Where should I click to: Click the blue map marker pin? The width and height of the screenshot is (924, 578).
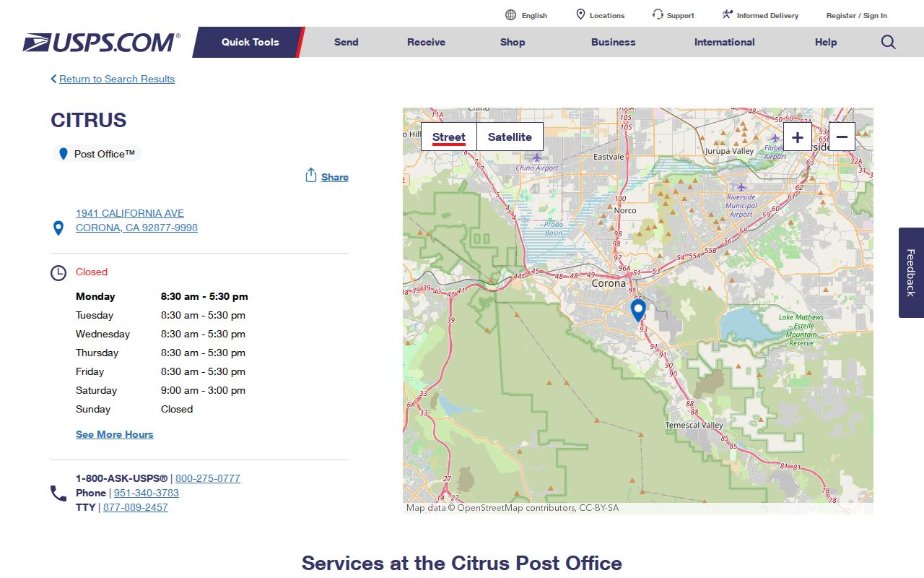click(638, 311)
